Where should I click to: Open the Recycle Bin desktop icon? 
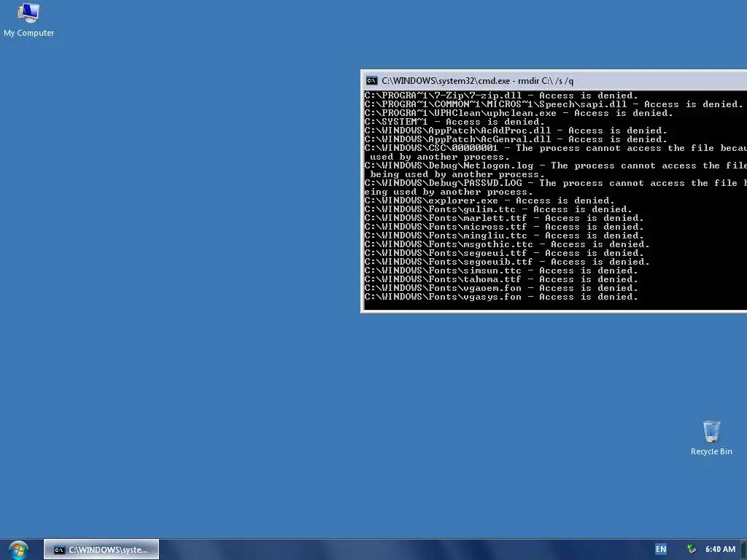(711, 438)
